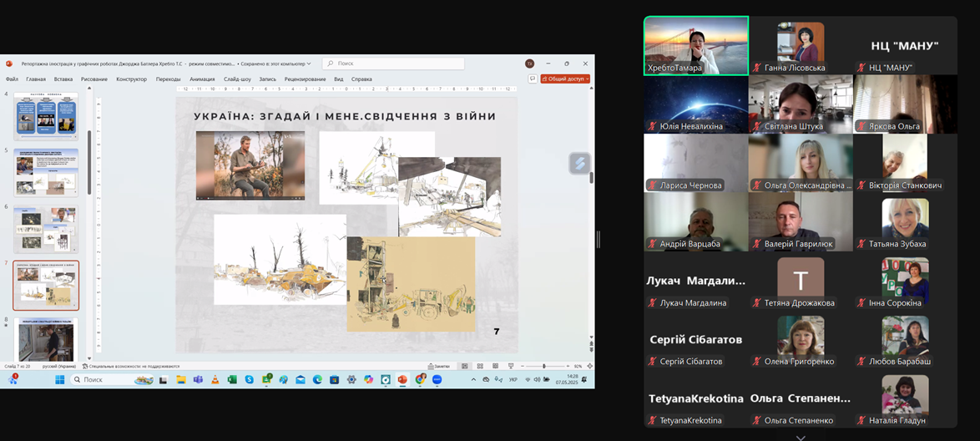Image resolution: width=980 pixels, height=441 pixels.
Task: Open the Вставка ribbon tab
Action: (63, 79)
